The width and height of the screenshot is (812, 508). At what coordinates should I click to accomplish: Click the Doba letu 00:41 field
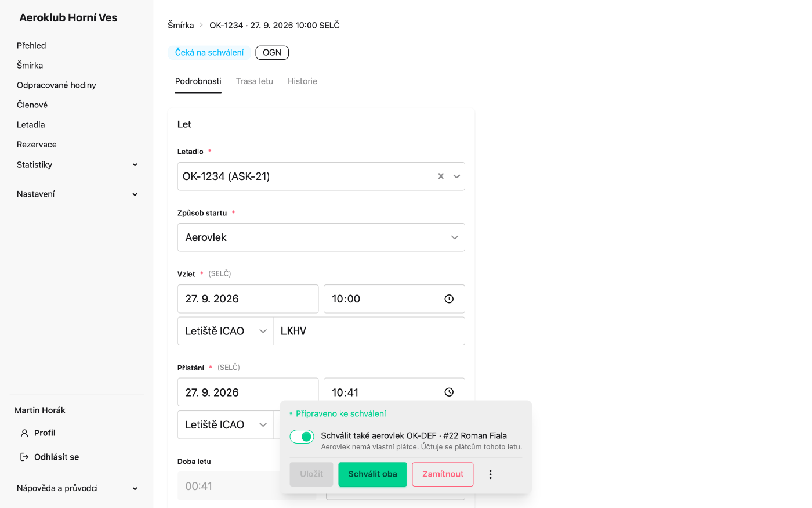(x=229, y=486)
